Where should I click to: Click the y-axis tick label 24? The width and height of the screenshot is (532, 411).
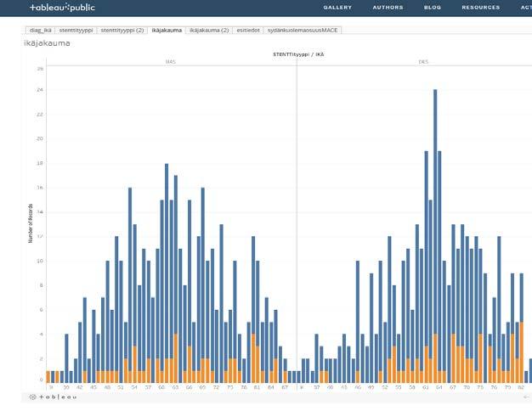[x=40, y=90]
